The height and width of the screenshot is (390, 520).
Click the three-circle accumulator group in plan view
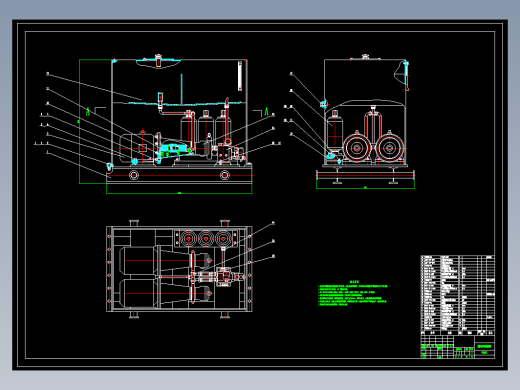tap(206, 239)
